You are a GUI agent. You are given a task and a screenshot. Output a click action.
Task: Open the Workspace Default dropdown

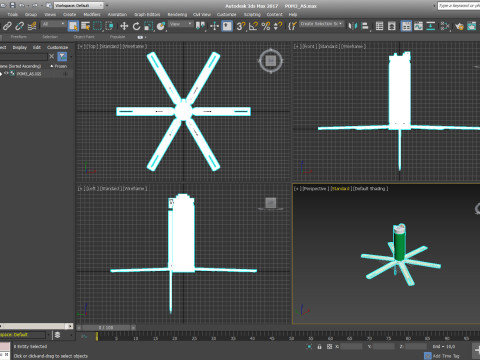tap(79, 5)
